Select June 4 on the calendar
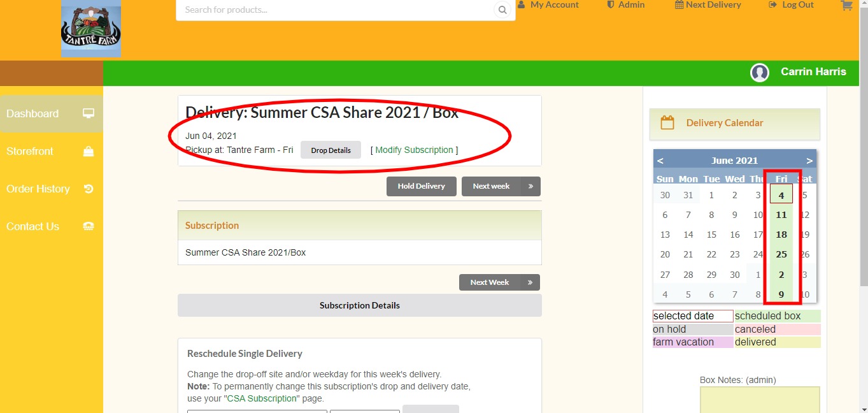Image resolution: width=868 pixels, height=413 pixels. pos(781,195)
